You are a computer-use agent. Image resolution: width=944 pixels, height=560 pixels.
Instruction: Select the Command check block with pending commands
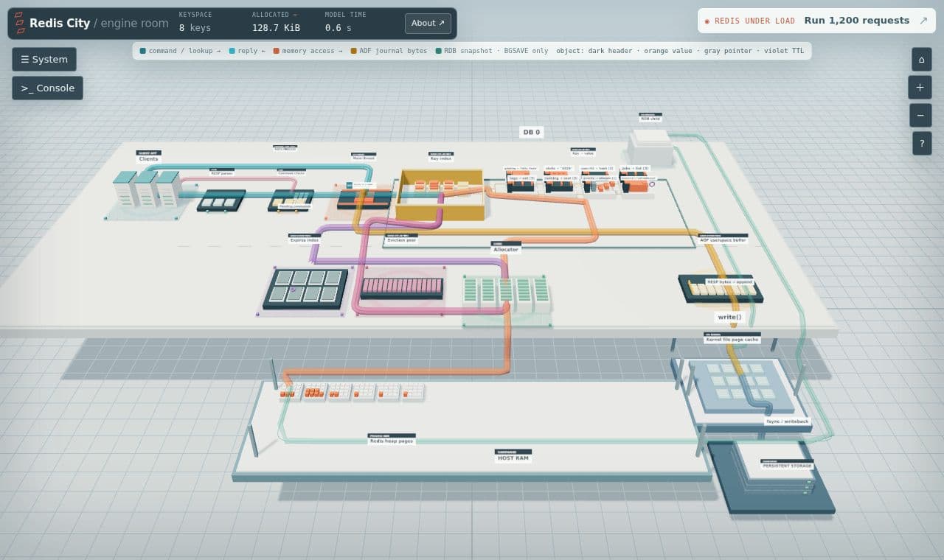tap(291, 200)
